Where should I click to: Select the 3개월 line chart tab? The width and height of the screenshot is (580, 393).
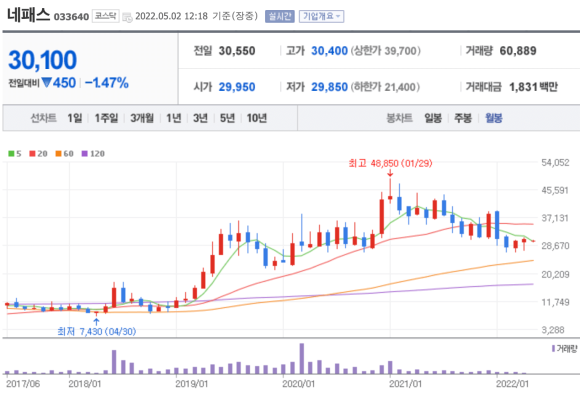(142, 118)
